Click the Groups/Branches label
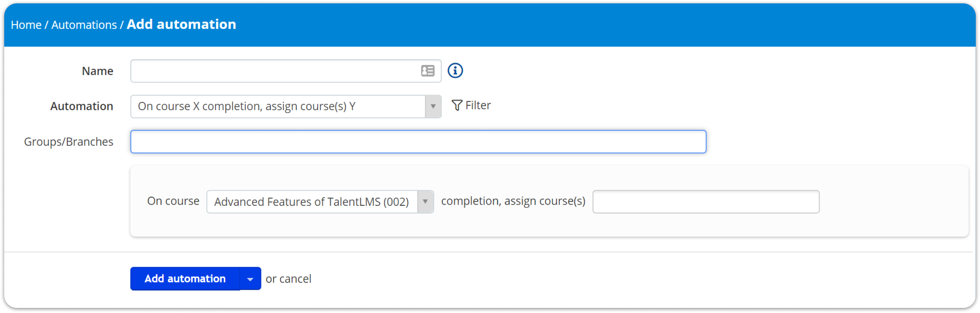Image resolution: width=980 pixels, height=313 pixels. pyautogui.click(x=68, y=142)
